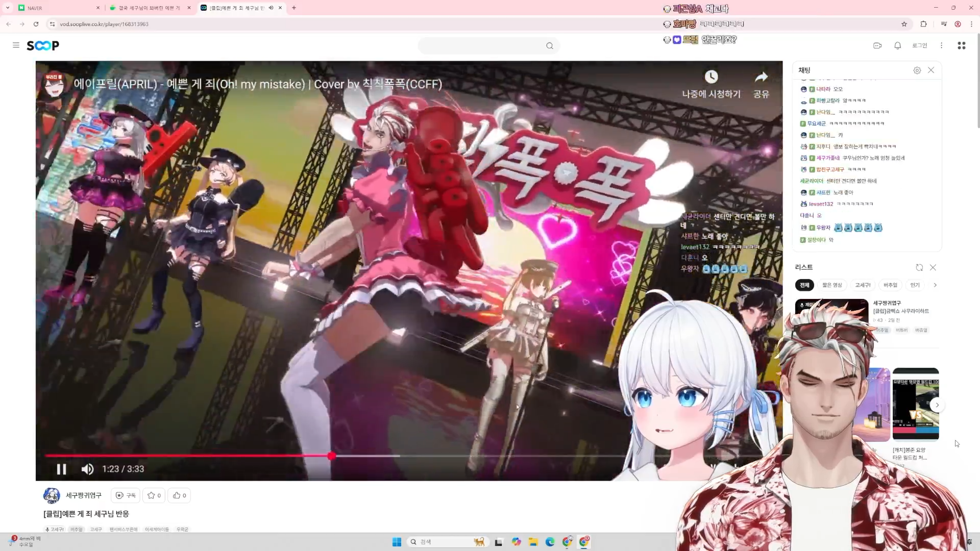Viewport: 980px width, 551px height.
Task: Expand more list category tabs
Action: pyautogui.click(x=935, y=285)
